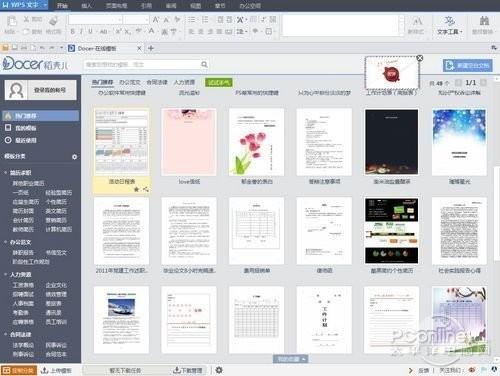Click the Cut scissors icon

[x=26, y=19]
